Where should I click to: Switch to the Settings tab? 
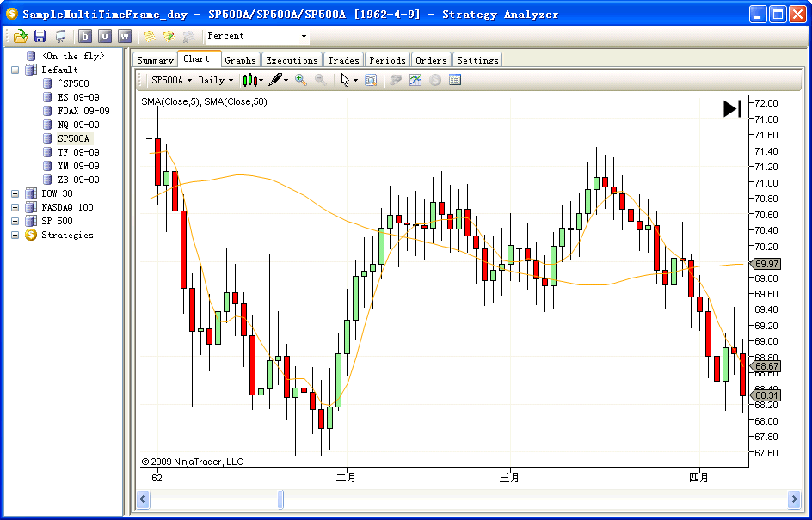click(x=477, y=60)
